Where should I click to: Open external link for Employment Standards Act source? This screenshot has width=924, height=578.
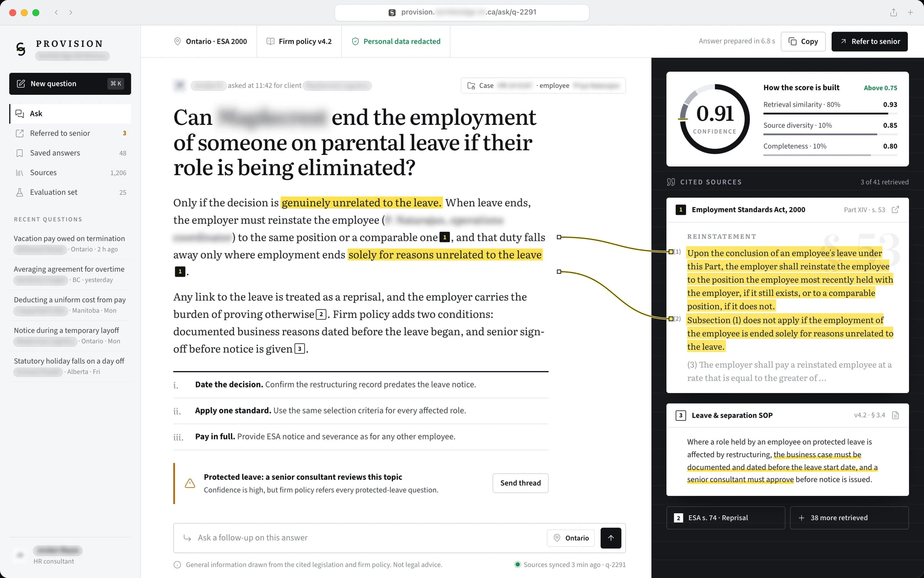pos(896,210)
